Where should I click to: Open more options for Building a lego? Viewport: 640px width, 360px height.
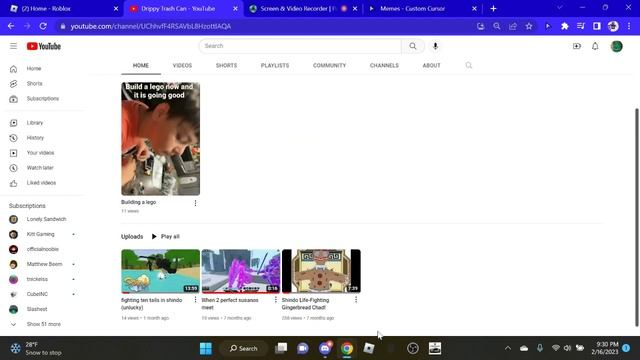coord(195,203)
